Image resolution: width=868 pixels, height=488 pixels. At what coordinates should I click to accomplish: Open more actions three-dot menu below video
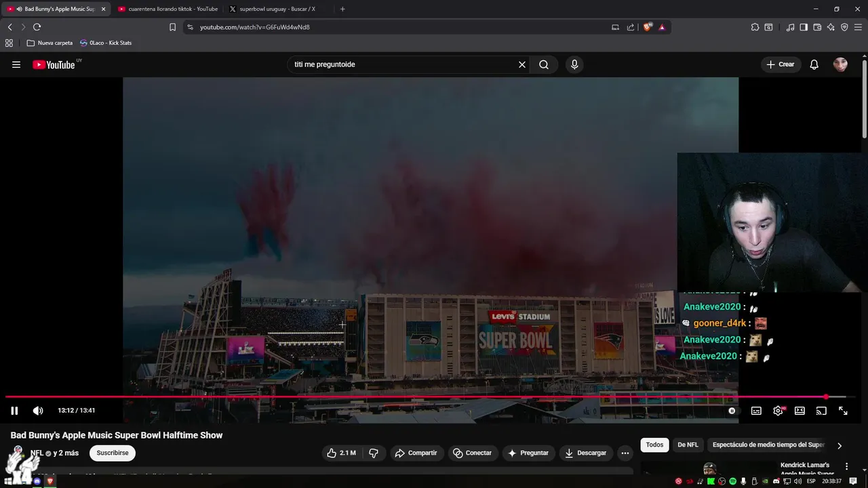pos(625,453)
